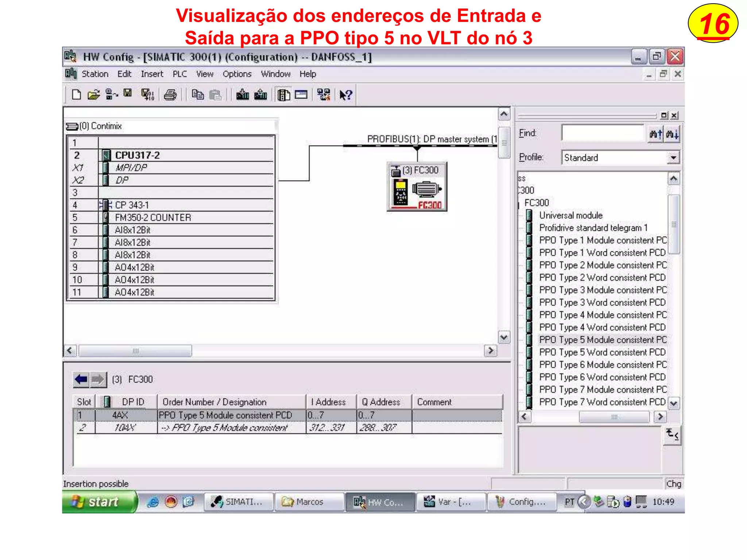Image resolution: width=747 pixels, height=560 pixels.
Task: Select PPO Type 4 Word consistent PCD
Action: pyautogui.click(x=603, y=327)
